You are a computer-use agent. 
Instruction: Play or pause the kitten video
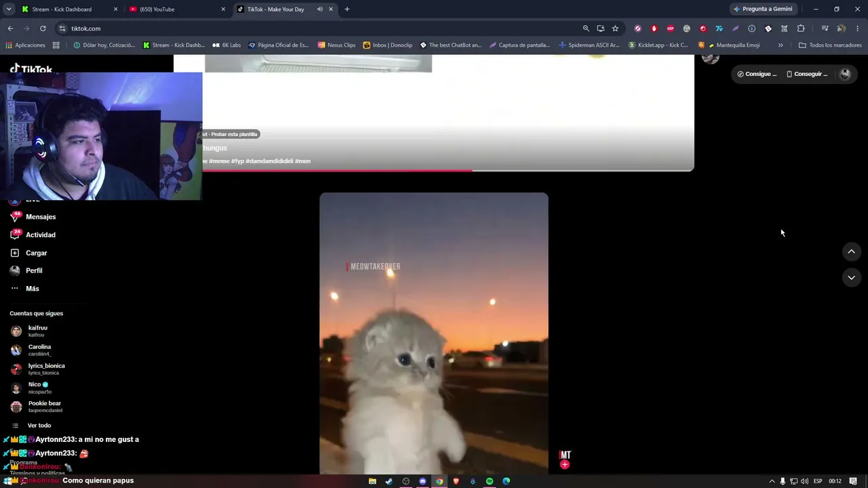tap(434, 333)
